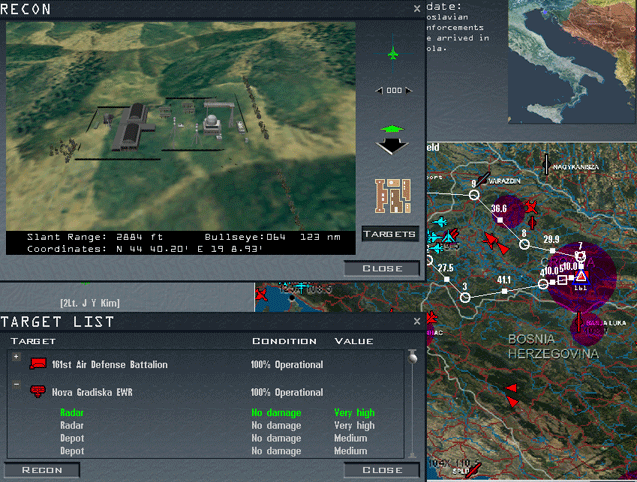This screenshot has width=637, height=482.
Task: Select waypoint 9 circle on map
Action: coord(474,195)
